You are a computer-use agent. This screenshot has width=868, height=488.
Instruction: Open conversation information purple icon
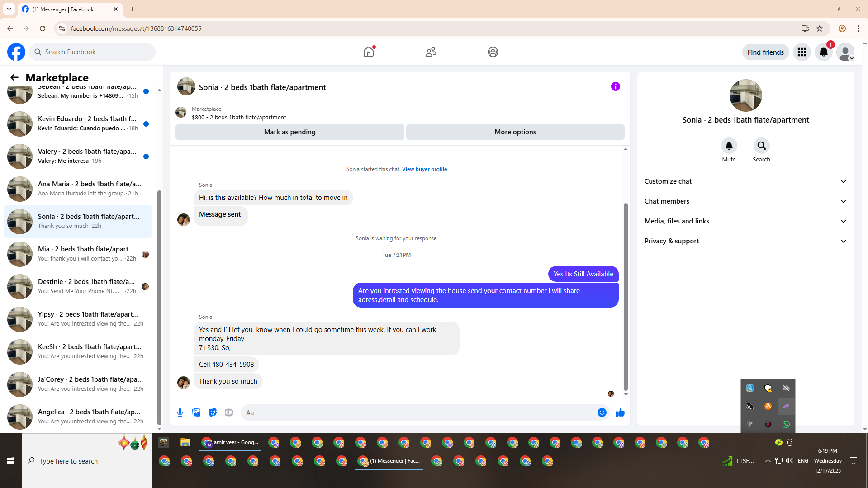point(616,86)
